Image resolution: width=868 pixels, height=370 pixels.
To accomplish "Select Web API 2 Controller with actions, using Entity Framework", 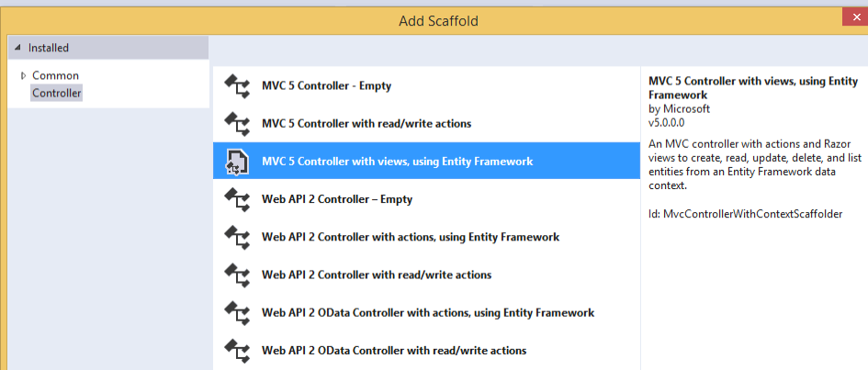I will [x=411, y=237].
